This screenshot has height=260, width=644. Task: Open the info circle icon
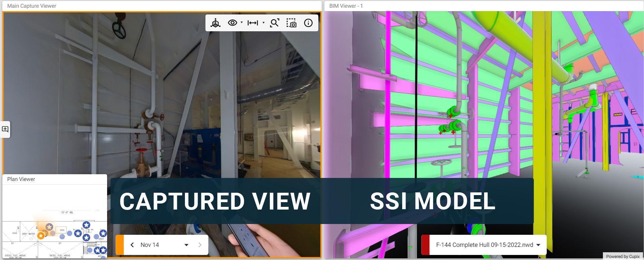pyautogui.click(x=308, y=23)
